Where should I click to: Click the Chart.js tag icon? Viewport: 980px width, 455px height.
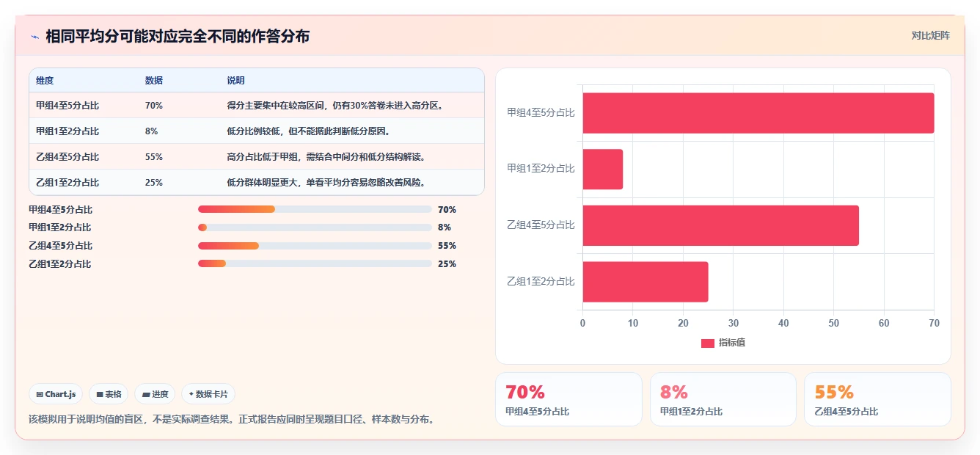(x=40, y=394)
